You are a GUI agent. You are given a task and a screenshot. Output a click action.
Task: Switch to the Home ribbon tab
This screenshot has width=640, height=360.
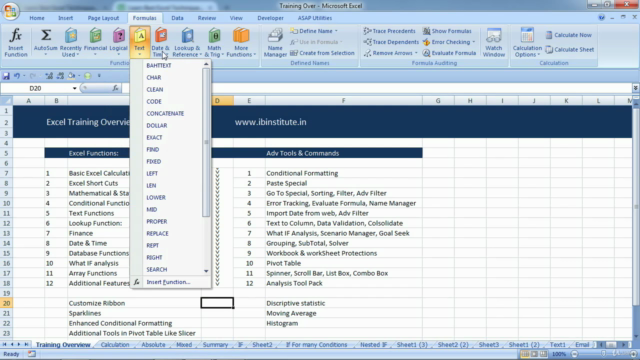point(37,18)
